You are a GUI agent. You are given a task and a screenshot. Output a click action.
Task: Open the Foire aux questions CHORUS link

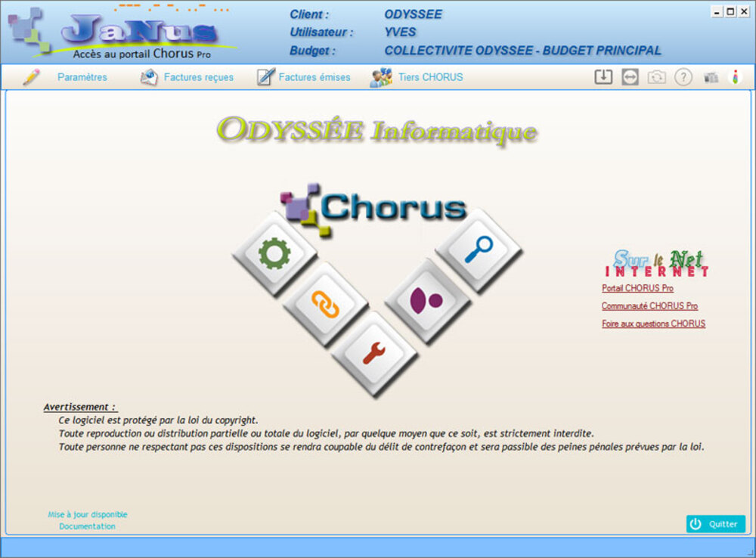653,324
